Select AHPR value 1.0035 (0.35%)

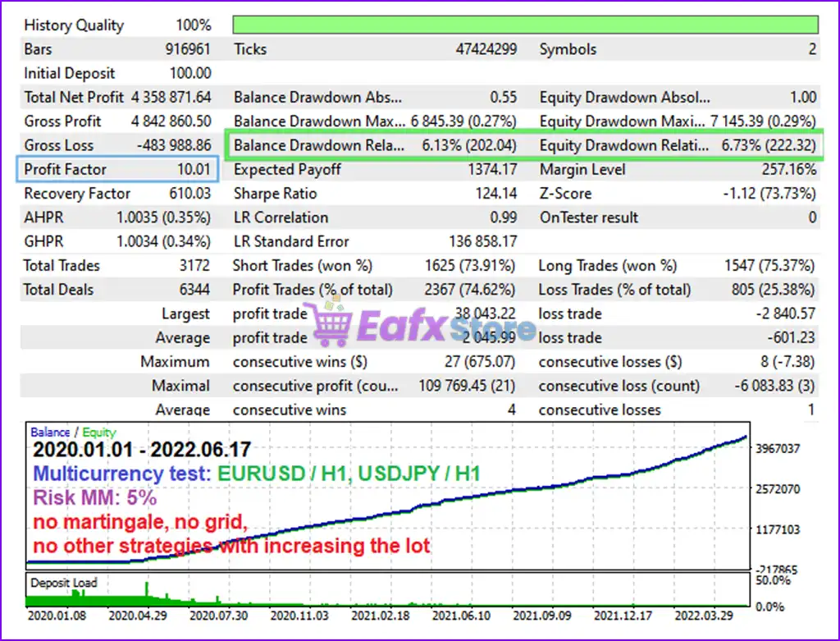pos(163,218)
